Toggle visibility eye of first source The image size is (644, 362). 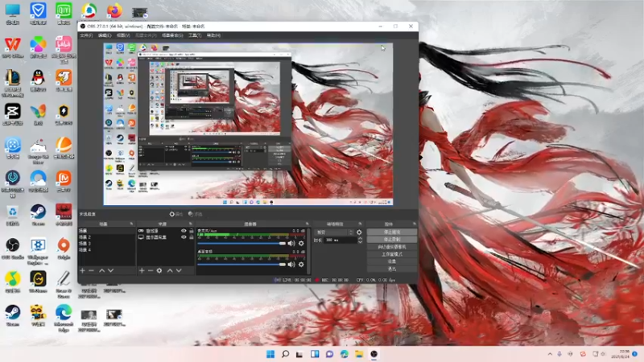pyautogui.click(x=184, y=231)
